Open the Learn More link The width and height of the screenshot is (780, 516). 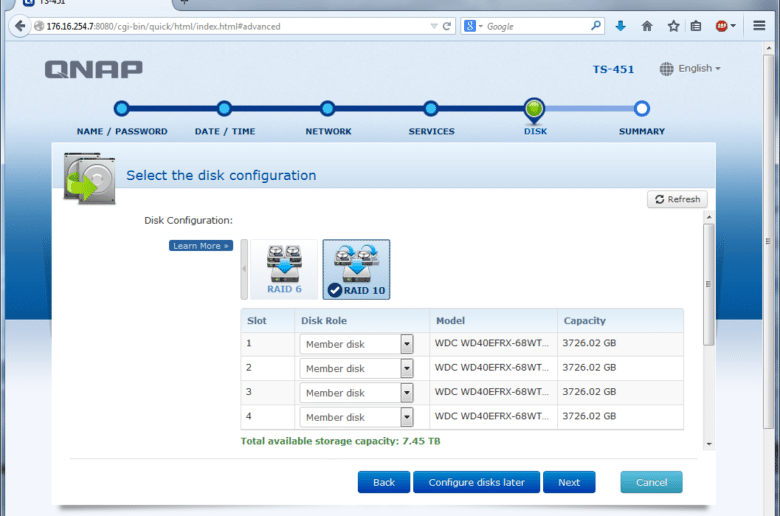200,246
